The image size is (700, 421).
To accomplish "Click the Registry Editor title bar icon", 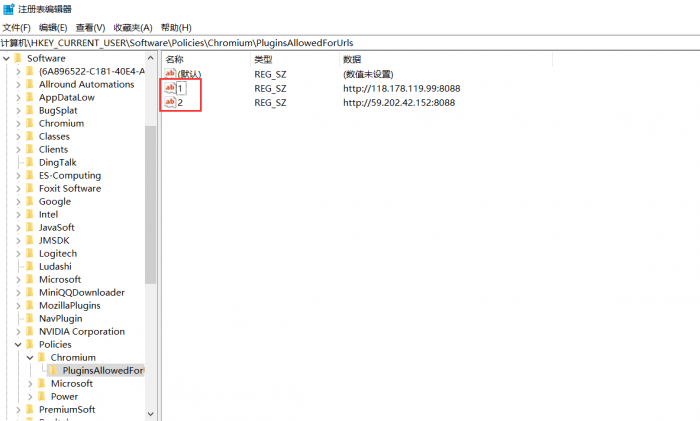I will pos(9,9).
